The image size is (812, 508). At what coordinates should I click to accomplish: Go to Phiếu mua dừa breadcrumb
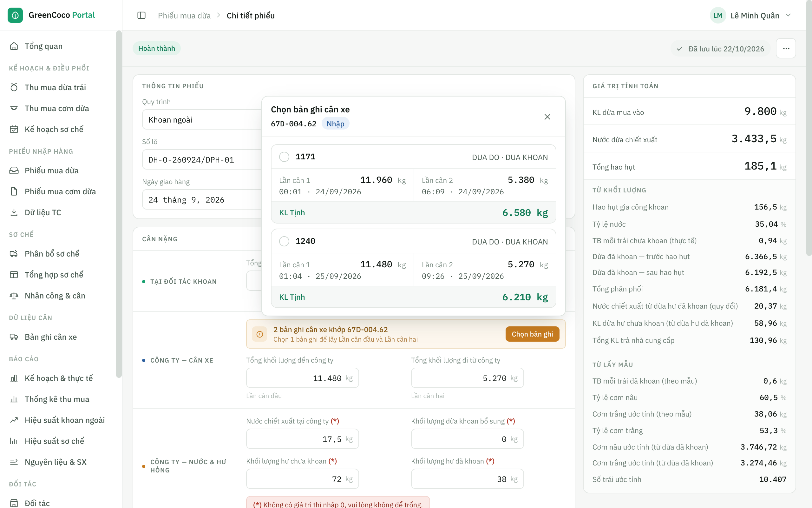point(184,16)
